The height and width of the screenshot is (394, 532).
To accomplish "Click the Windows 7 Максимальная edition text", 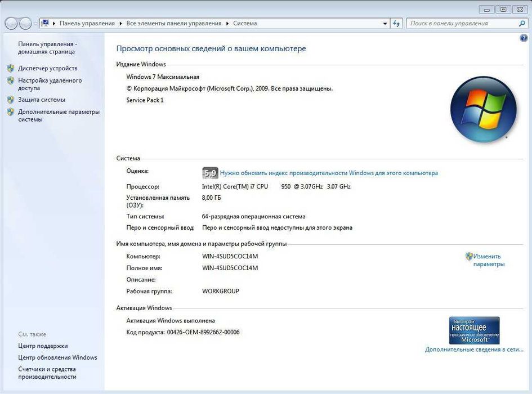I will coord(163,77).
